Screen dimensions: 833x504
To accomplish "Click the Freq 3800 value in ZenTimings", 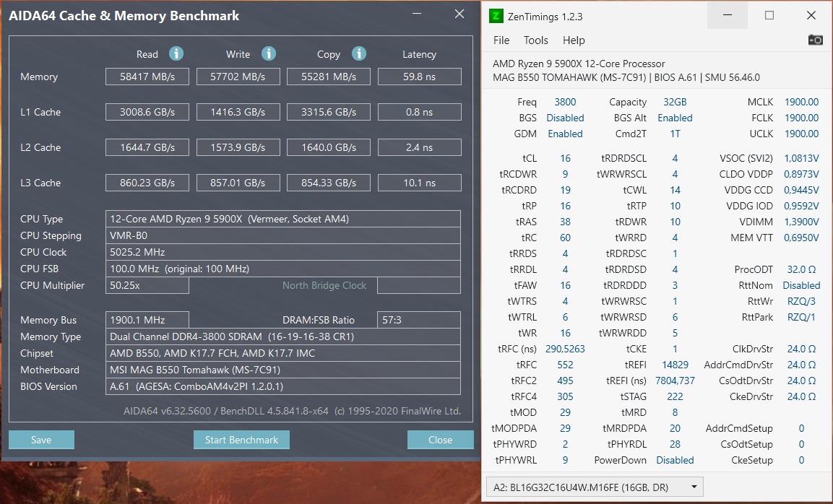I will (565, 102).
